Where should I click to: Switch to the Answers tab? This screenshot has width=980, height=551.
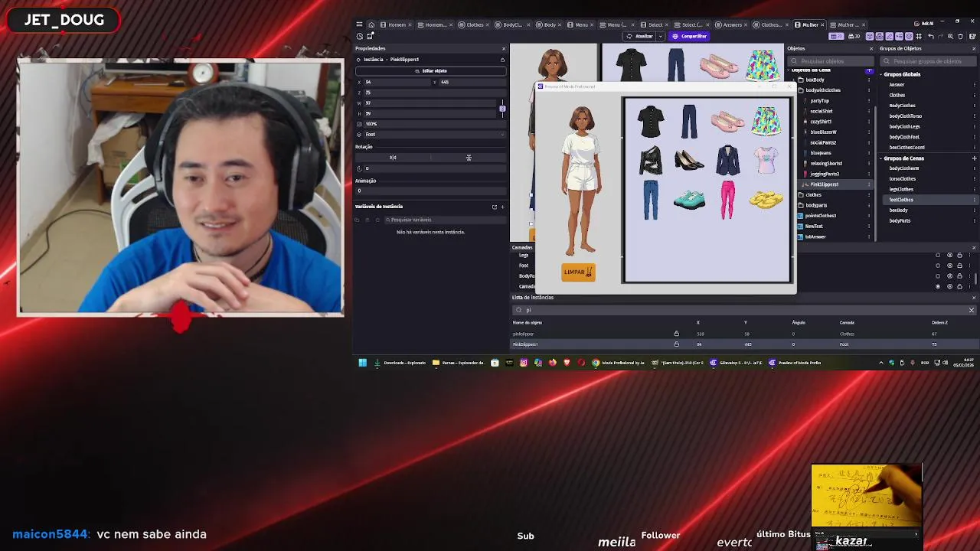[731, 24]
